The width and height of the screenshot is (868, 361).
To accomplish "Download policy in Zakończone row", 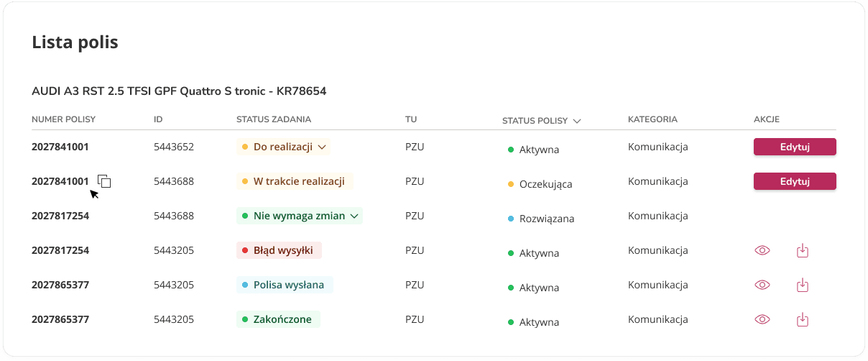I will click(x=803, y=319).
